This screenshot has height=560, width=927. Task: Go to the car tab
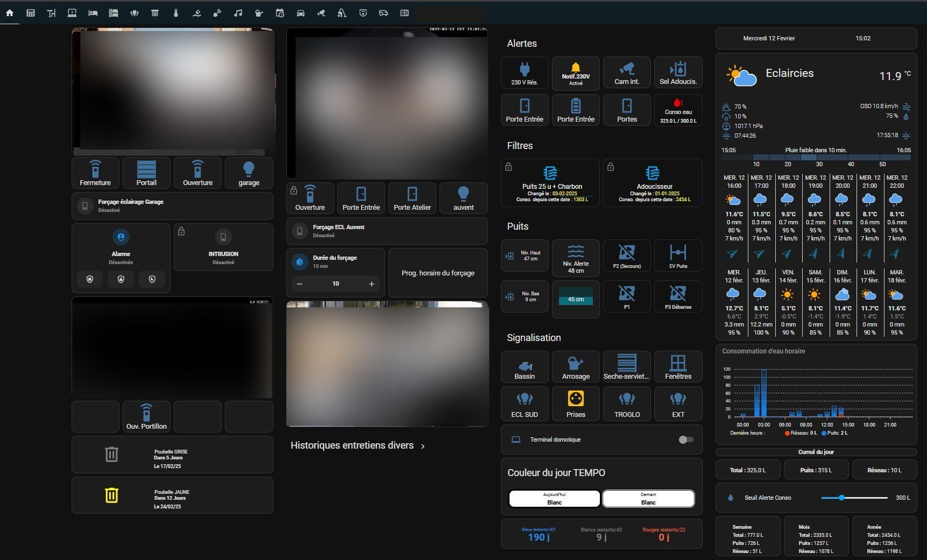pyautogui.click(x=301, y=13)
